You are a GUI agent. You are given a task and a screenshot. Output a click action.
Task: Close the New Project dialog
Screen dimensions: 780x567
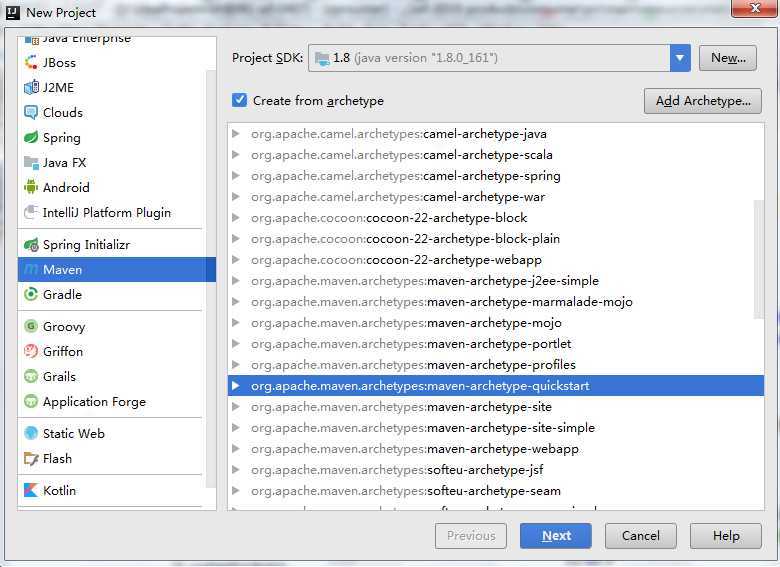coord(755,8)
